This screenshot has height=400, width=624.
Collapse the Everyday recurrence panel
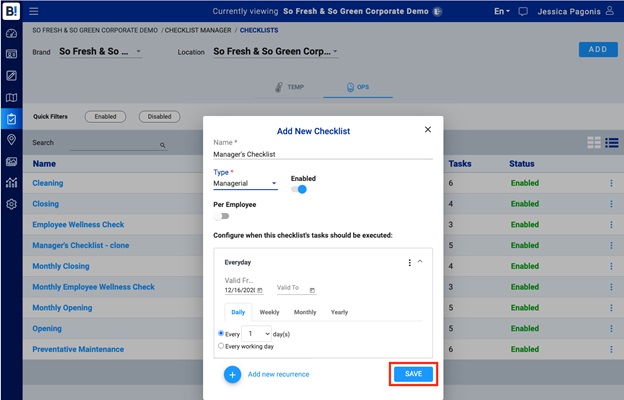pyautogui.click(x=420, y=261)
